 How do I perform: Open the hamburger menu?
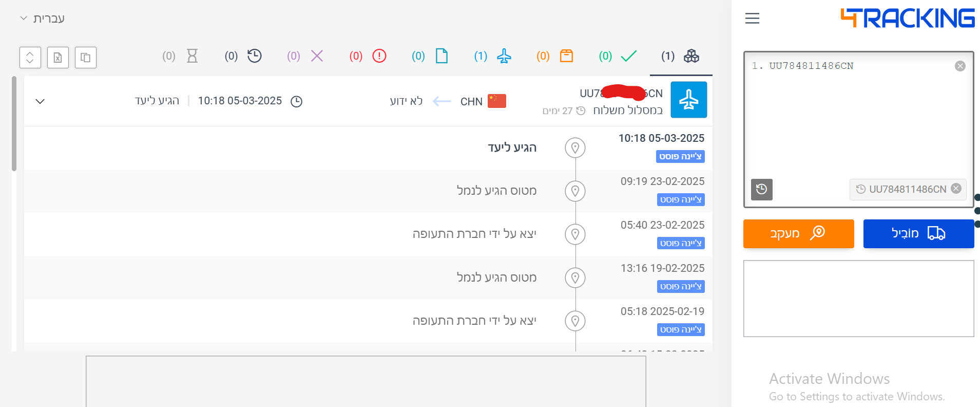[752, 18]
